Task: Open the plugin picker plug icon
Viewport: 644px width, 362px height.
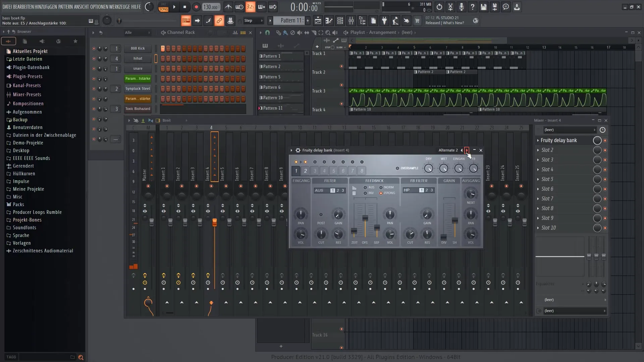Action: pyautogui.click(x=384, y=21)
